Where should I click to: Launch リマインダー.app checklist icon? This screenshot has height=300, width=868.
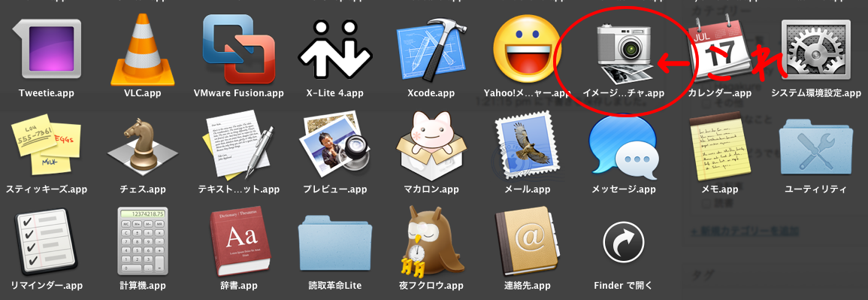tap(47, 241)
